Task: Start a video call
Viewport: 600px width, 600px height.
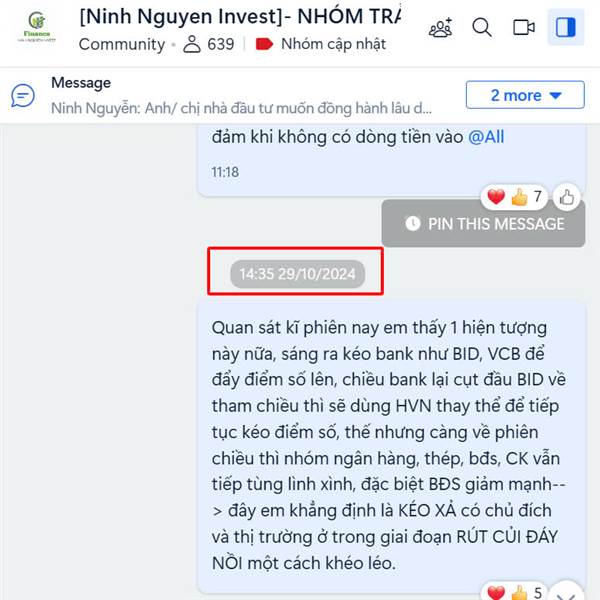Action: [524, 28]
